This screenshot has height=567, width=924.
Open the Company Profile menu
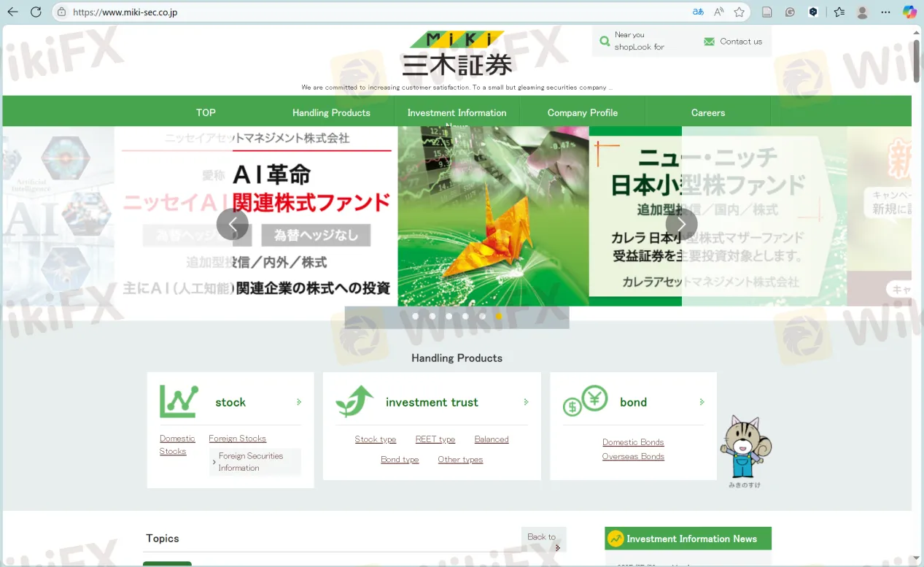coord(582,112)
